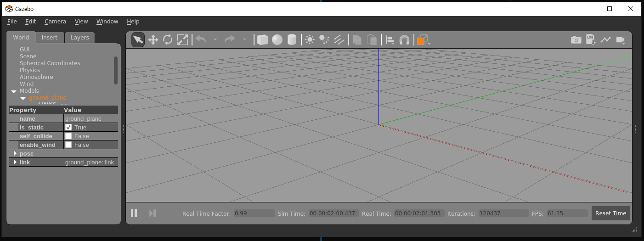
Task: Open the File menu
Action: point(12,22)
